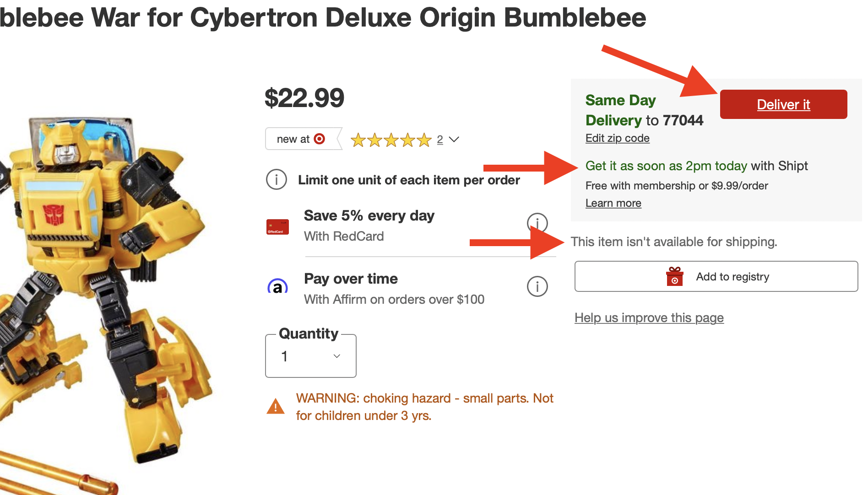Click the info icon beside the unit limit
This screenshot has width=868, height=495.
point(277,179)
